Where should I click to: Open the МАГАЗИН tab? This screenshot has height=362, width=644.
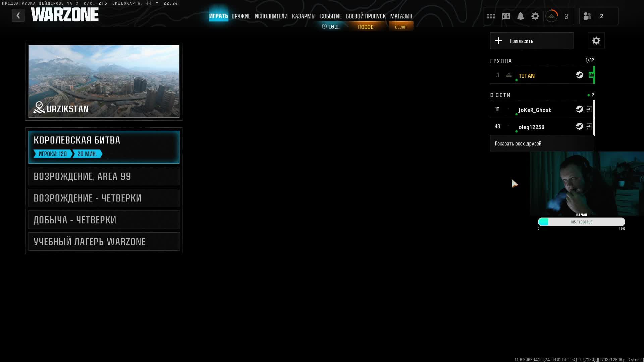click(x=401, y=16)
